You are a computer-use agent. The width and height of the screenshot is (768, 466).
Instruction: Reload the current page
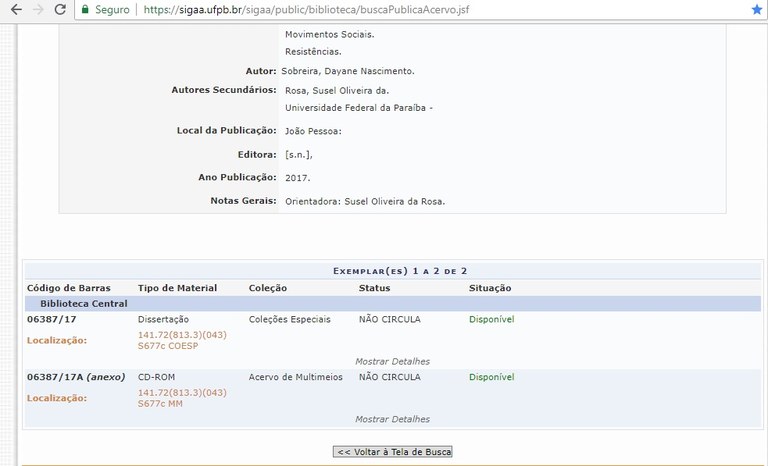pyautogui.click(x=60, y=10)
